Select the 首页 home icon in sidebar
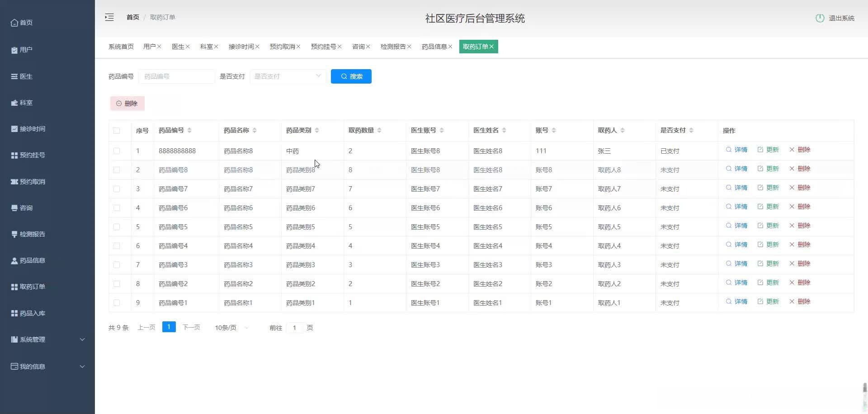 (14, 22)
